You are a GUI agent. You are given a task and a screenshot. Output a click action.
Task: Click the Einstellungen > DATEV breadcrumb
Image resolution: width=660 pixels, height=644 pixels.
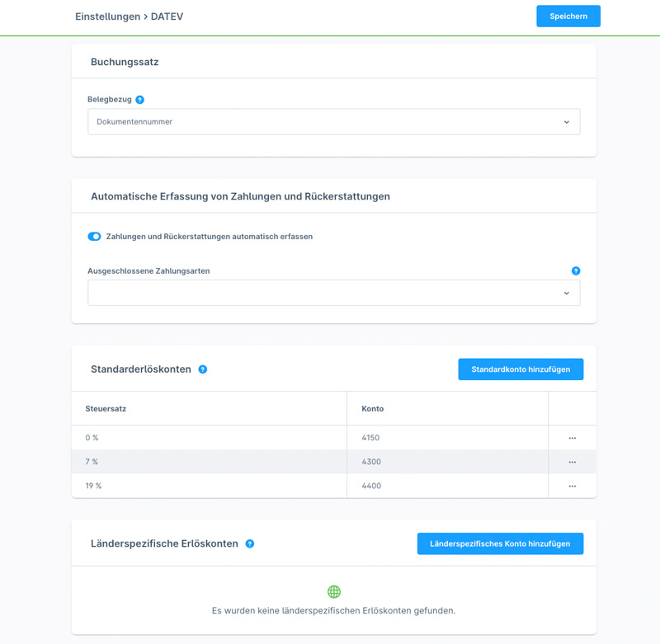(x=129, y=16)
